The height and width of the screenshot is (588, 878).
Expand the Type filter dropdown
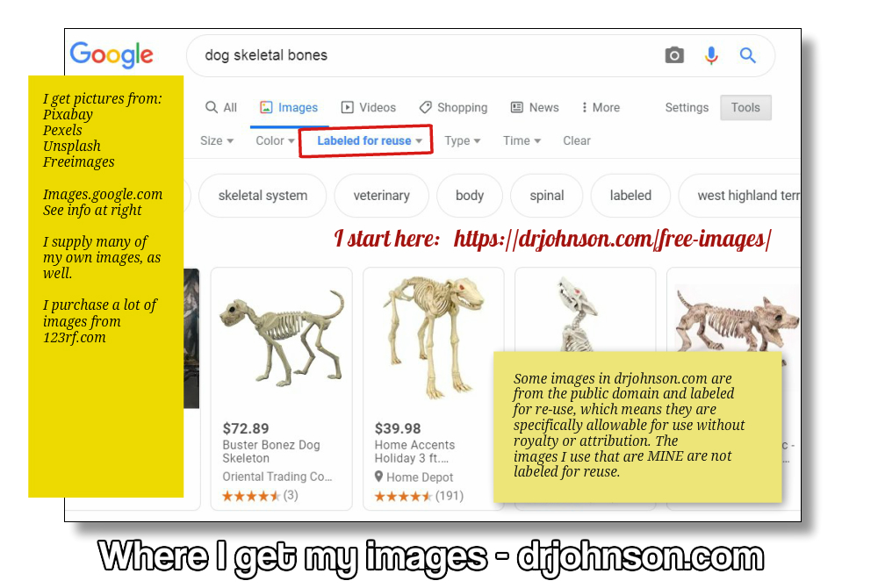tap(462, 140)
